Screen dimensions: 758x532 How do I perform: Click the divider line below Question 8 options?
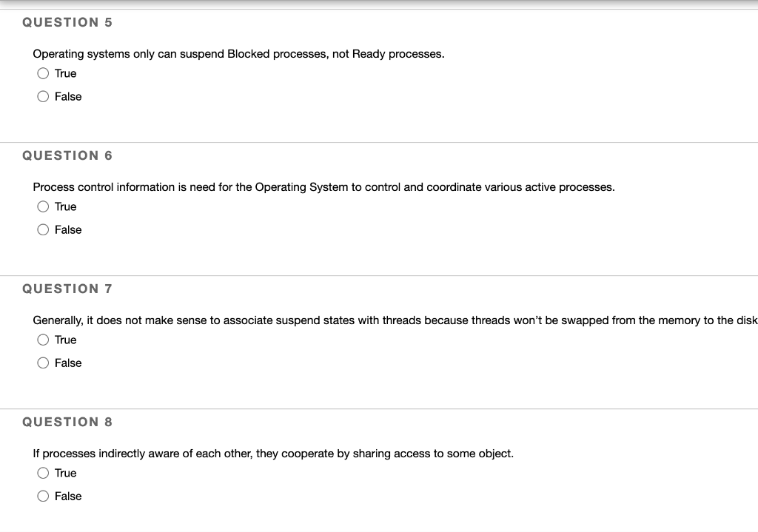click(379, 530)
